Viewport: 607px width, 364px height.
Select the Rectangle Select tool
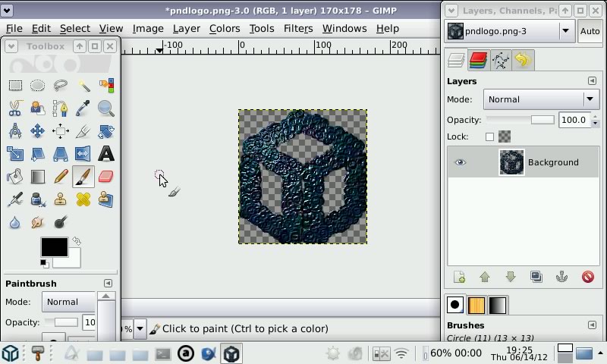pyautogui.click(x=15, y=85)
